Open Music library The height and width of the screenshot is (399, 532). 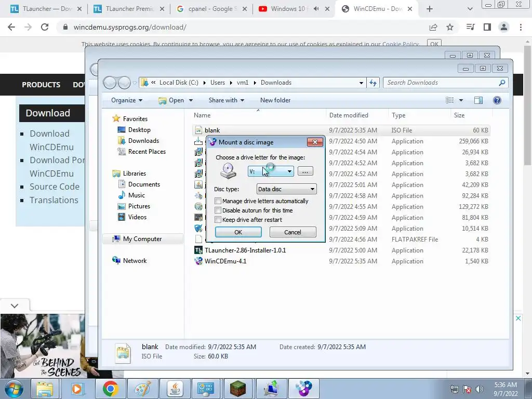coord(137,195)
